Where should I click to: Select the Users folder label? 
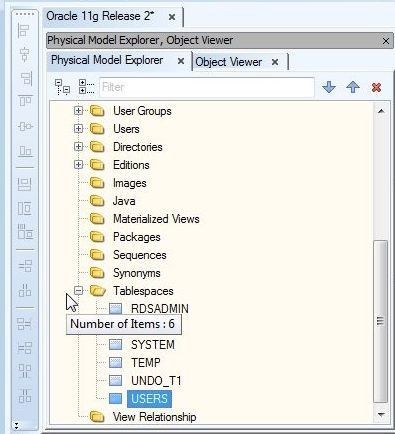[126, 129]
